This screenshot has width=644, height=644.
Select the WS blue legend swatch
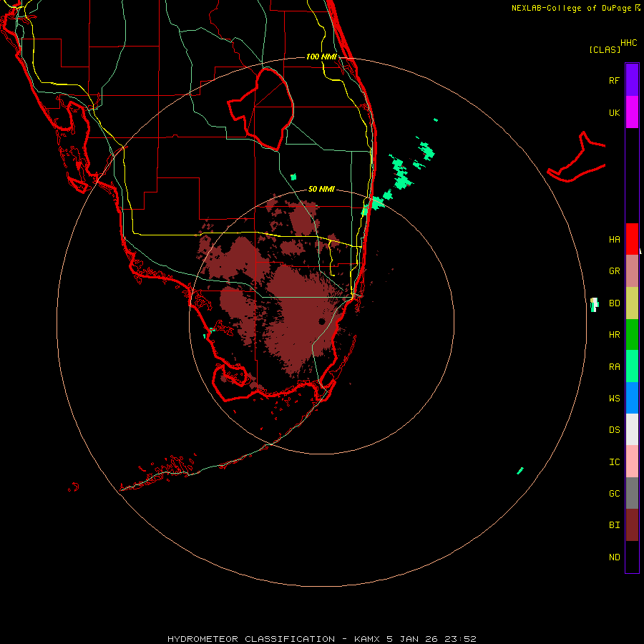coord(632,398)
